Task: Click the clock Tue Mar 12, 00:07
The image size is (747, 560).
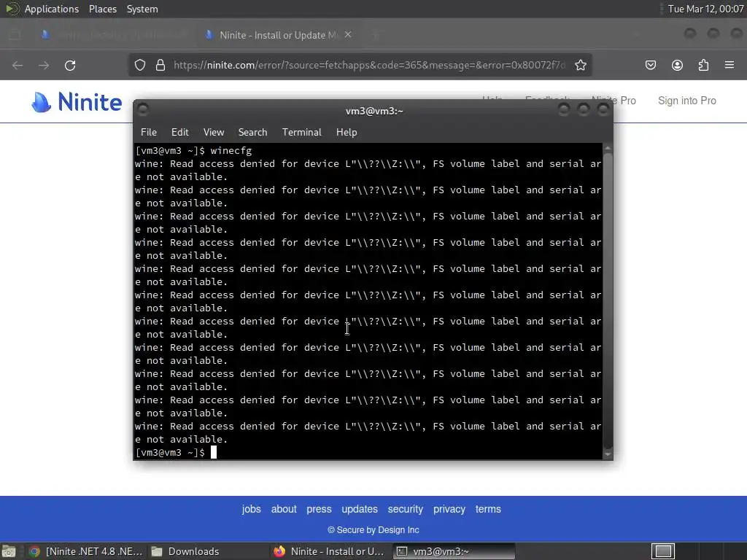Action: 705,9
